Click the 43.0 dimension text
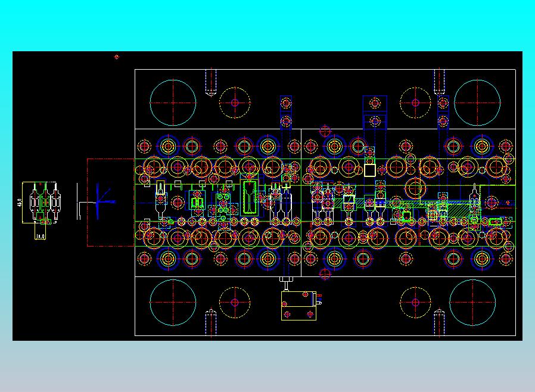This screenshot has width=535, height=392. click(x=20, y=203)
